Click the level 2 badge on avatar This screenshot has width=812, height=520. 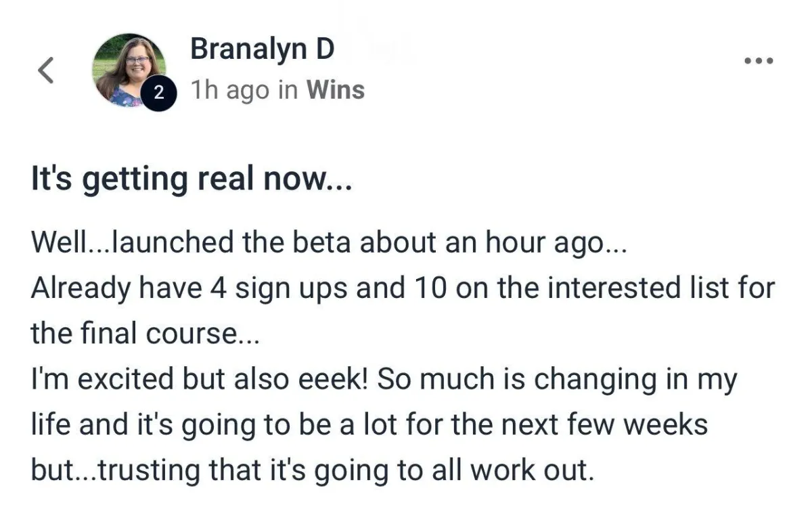160,94
